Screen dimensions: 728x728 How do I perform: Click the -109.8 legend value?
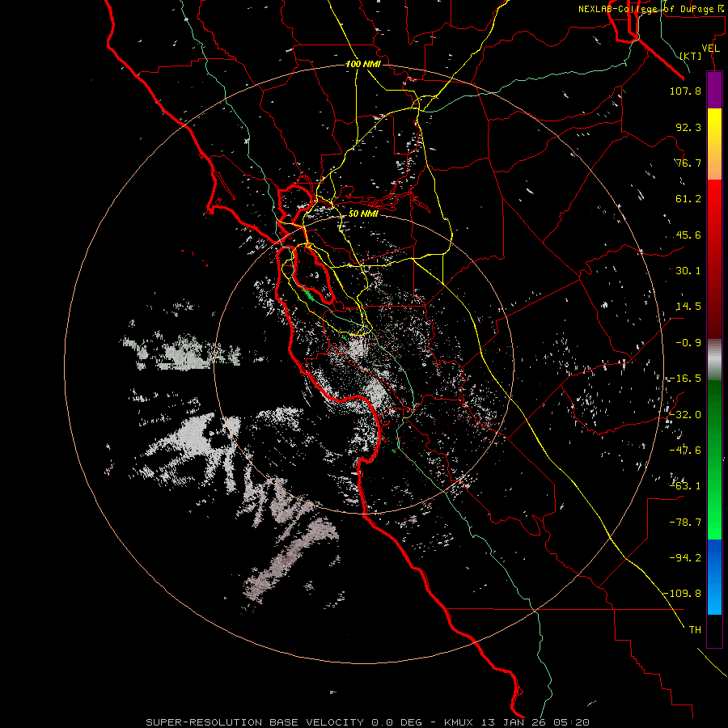(x=683, y=594)
